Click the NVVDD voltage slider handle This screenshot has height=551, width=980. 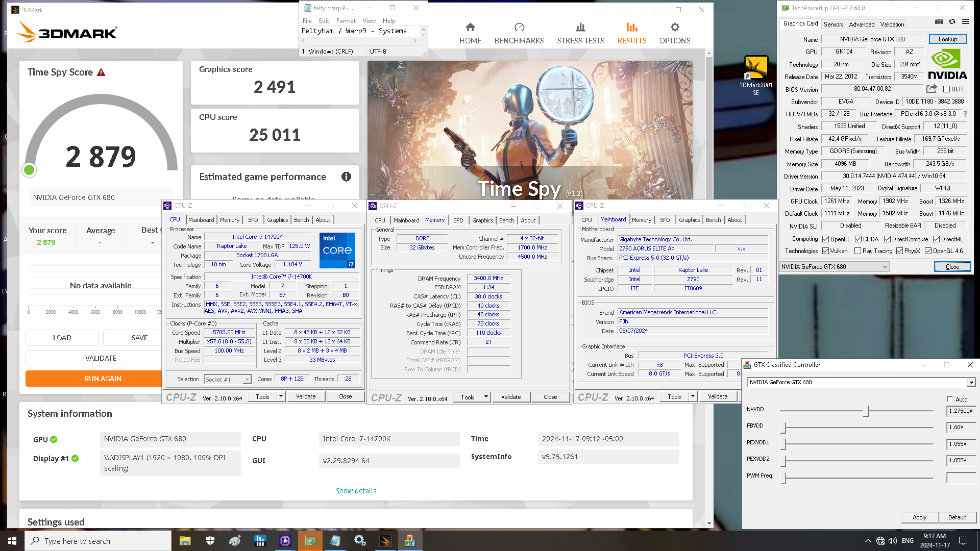866,411
